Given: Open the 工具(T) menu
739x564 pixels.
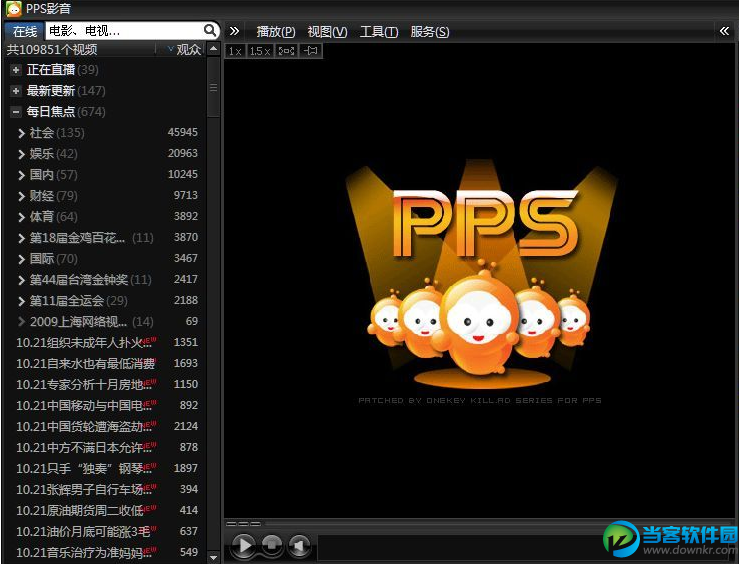Looking at the screenshot, I should (378, 32).
